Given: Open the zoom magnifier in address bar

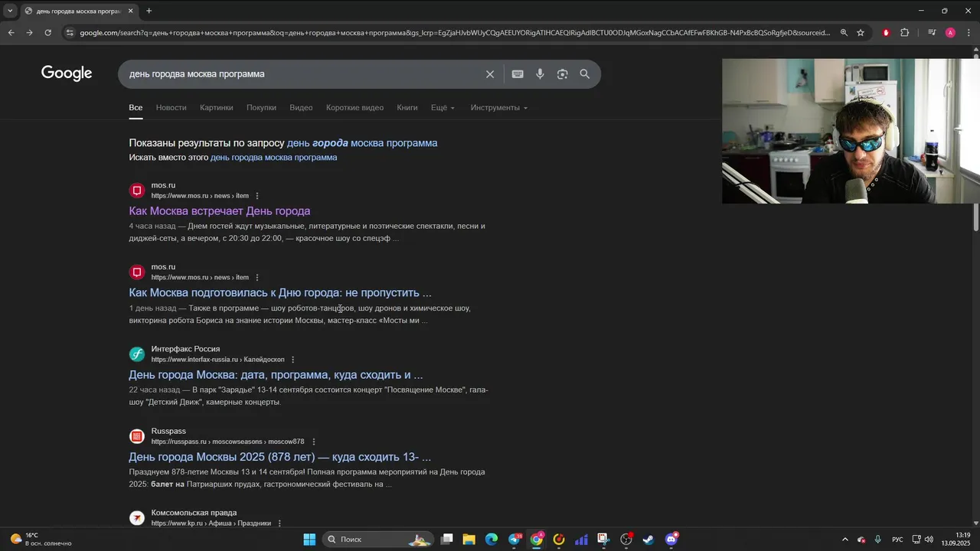Looking at the screenshot, I should point(844,33).
